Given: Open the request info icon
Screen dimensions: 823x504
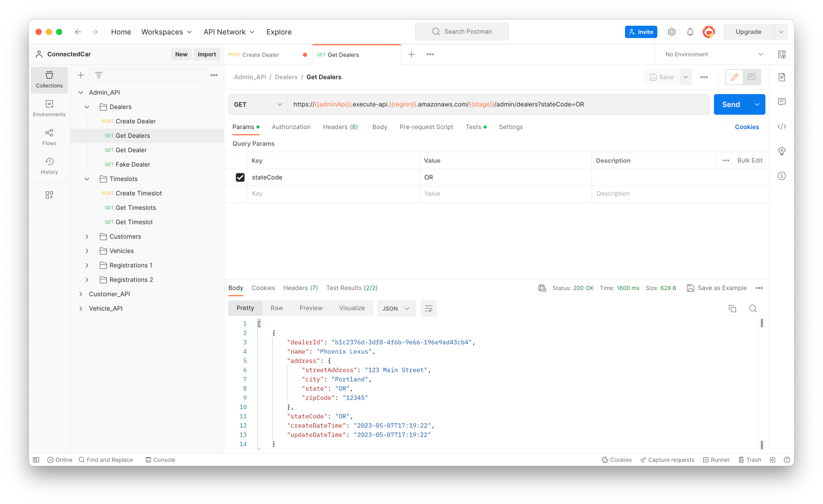Looking at the screenshot, I should click(782, 176).
